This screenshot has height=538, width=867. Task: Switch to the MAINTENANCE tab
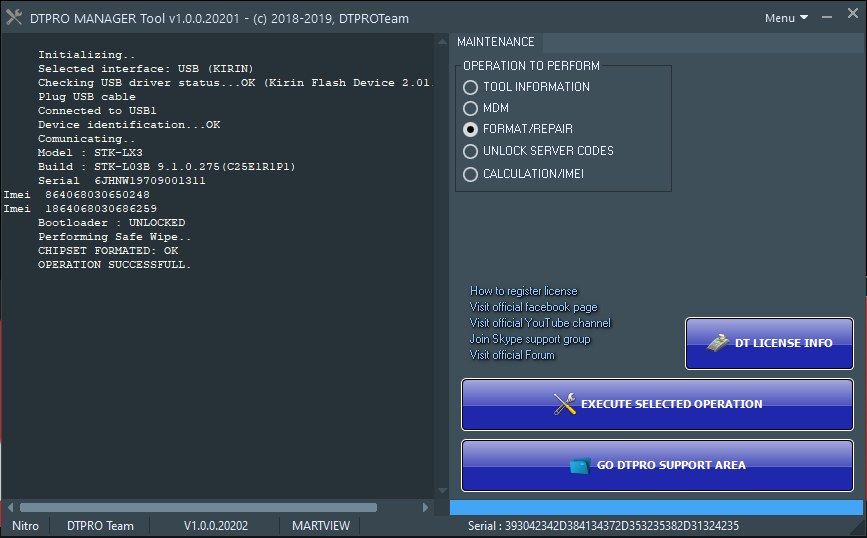pyautogui.click(x=495, y=42)
